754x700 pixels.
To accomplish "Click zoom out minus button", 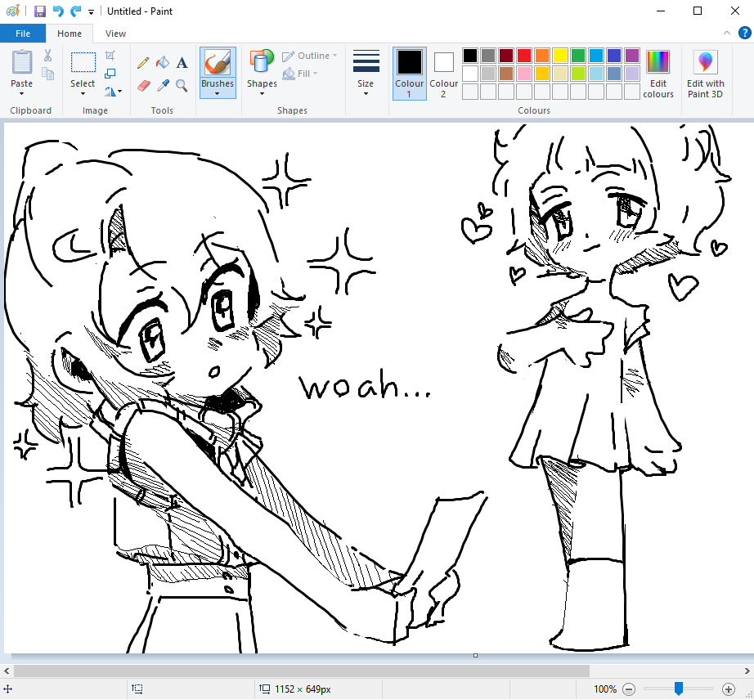I will (629, 689).
